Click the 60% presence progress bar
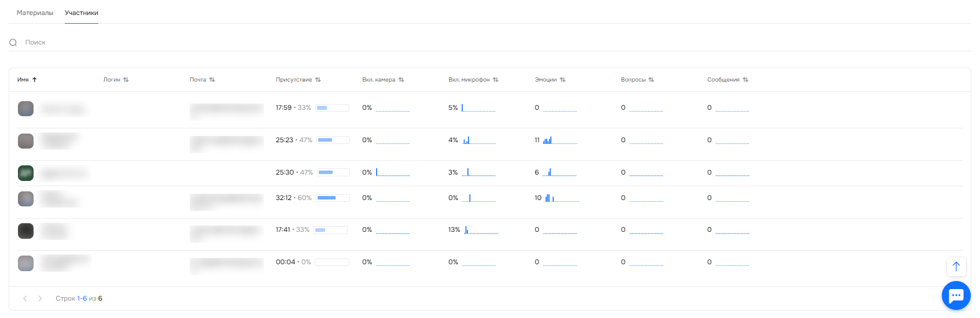The image size is (980, 318). (x=333, y=198)
